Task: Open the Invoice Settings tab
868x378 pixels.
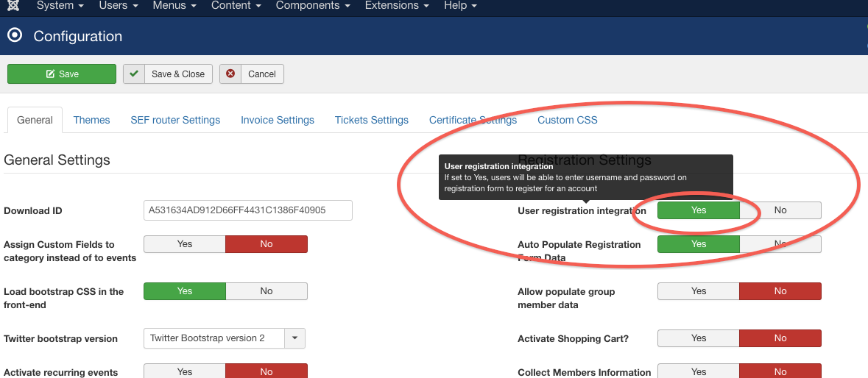Action: [x=278, y=120]
